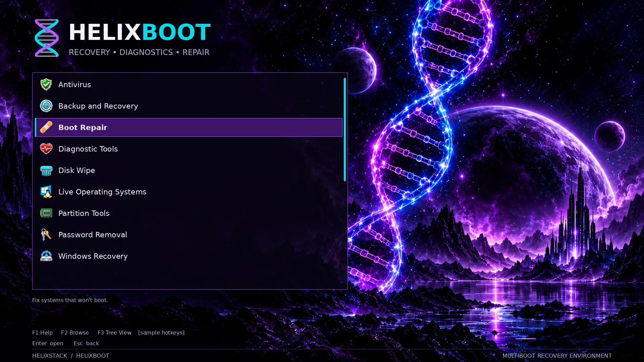Click the Disk Wipe shredder icon

tap(46, 170)
